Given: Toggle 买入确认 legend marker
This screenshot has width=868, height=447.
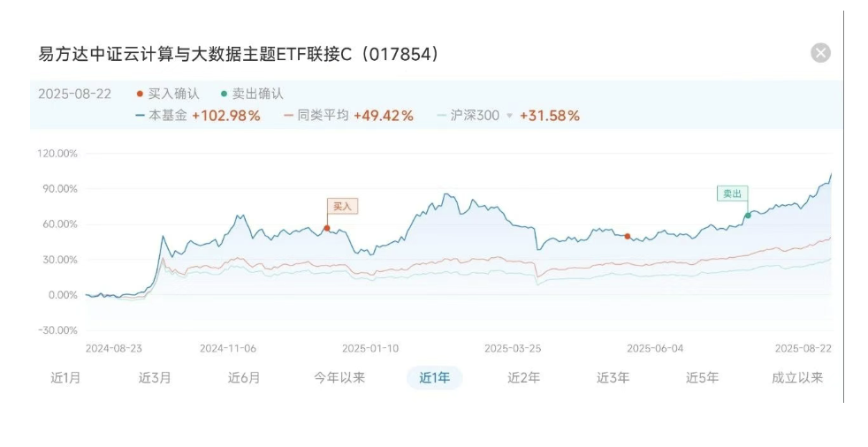Looking at the screenshot, I should (168, 94).
